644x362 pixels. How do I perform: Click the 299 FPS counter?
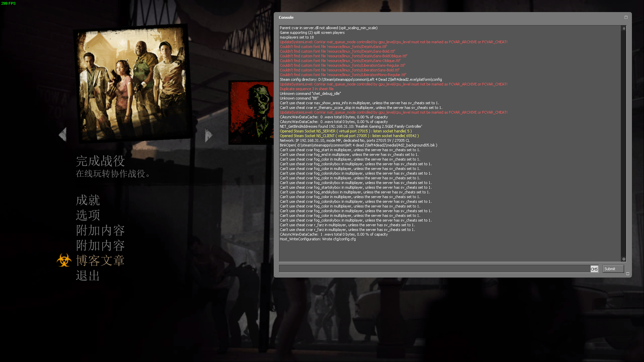(x=8, y=3)
